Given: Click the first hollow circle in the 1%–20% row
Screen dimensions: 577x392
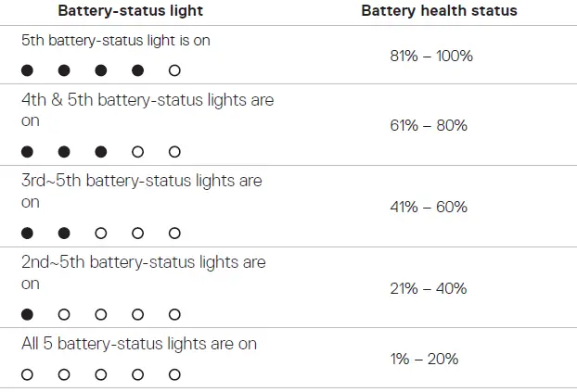Looking at the screenshot, I should click(27, 374).
